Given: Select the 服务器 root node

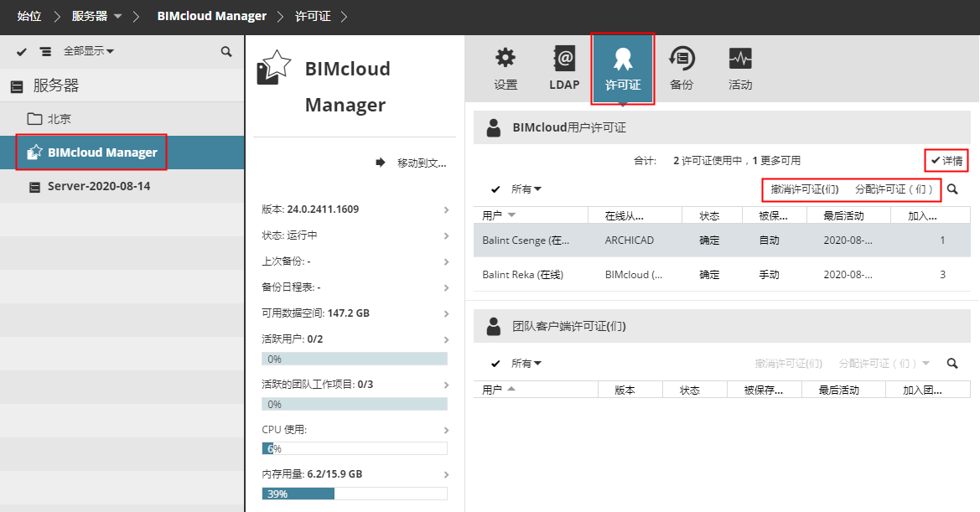Looking at the screenshot, I should pyautogui.click(x=122, y=85).
